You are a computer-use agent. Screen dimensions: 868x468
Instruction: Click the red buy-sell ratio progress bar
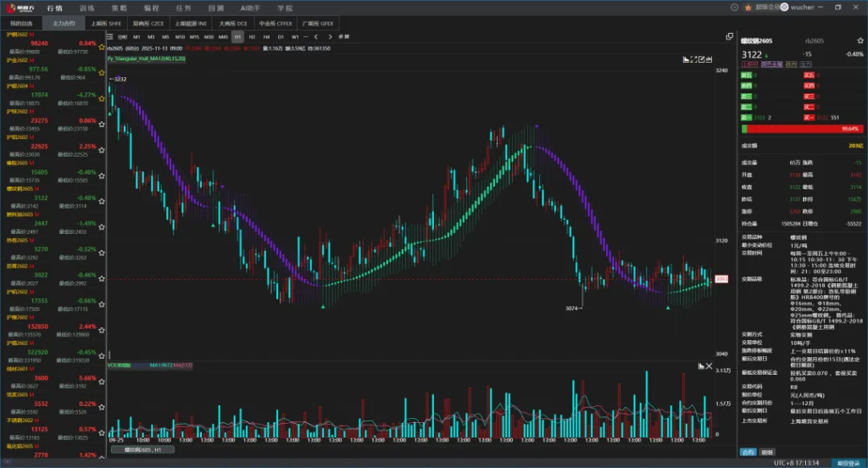(801, 129)
